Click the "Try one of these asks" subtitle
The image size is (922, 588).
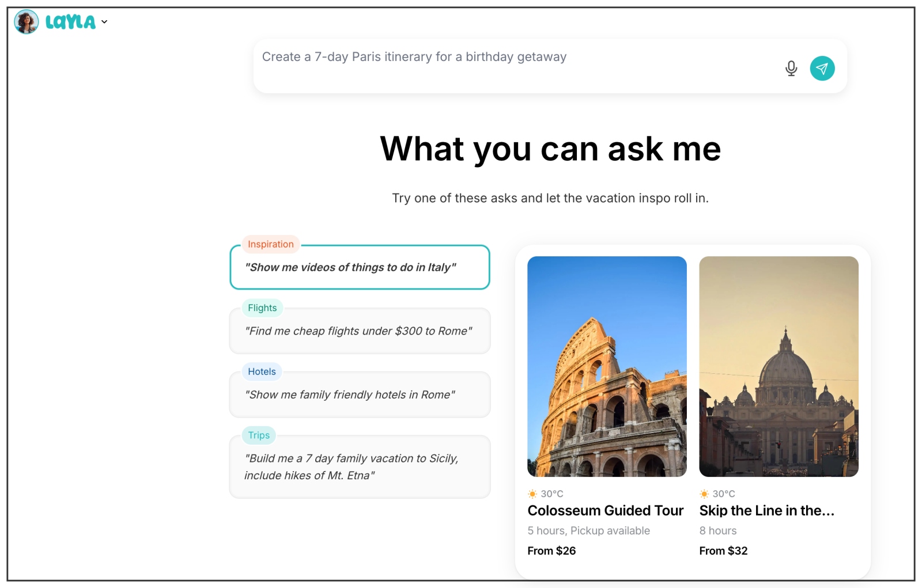pyautogui.click(x=550, y=198)
